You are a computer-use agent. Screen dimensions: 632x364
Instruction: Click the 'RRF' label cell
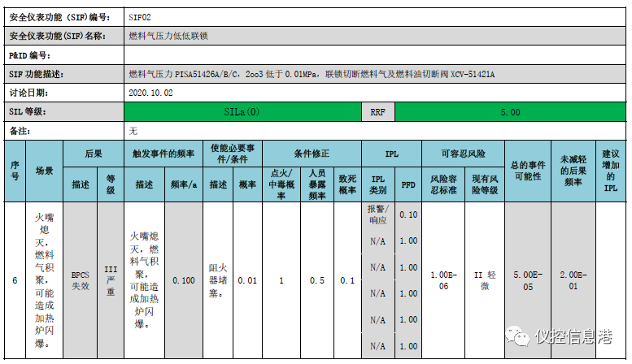(378, 112)
